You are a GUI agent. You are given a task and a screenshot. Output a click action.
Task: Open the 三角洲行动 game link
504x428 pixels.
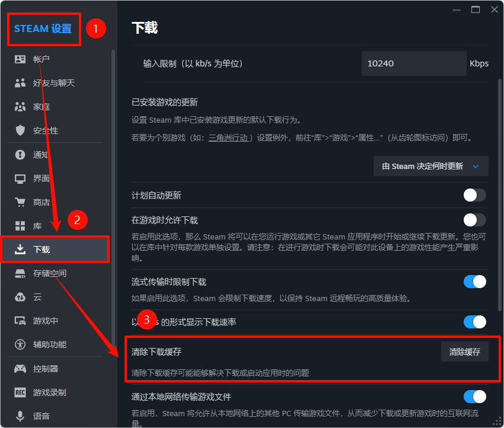coord(228,138)
